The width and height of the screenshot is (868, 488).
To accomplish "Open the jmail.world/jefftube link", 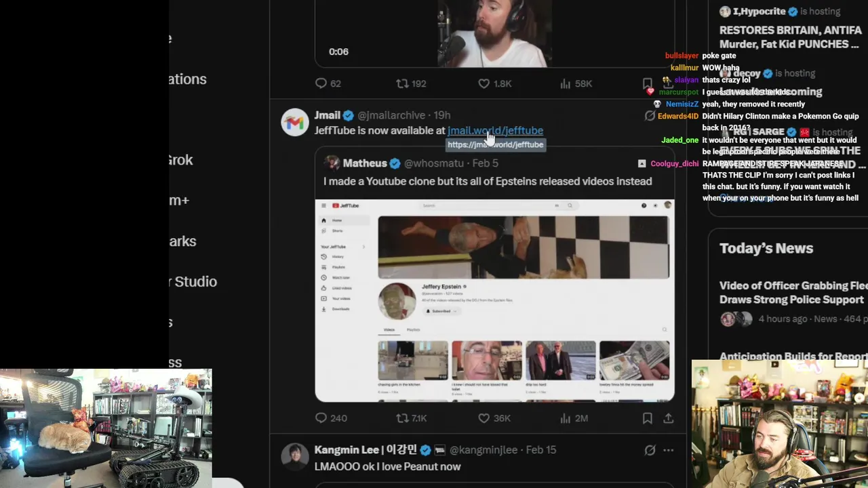I will click(495, 130).
